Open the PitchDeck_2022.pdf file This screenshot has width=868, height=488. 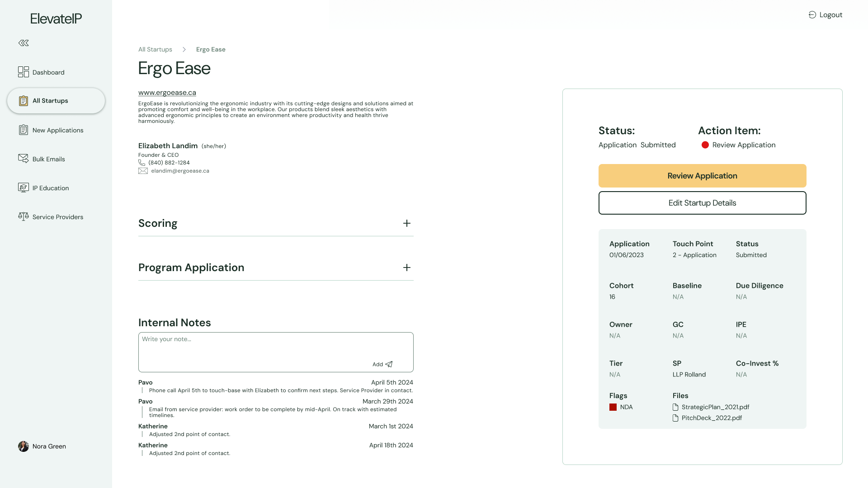tap(712, 418)
